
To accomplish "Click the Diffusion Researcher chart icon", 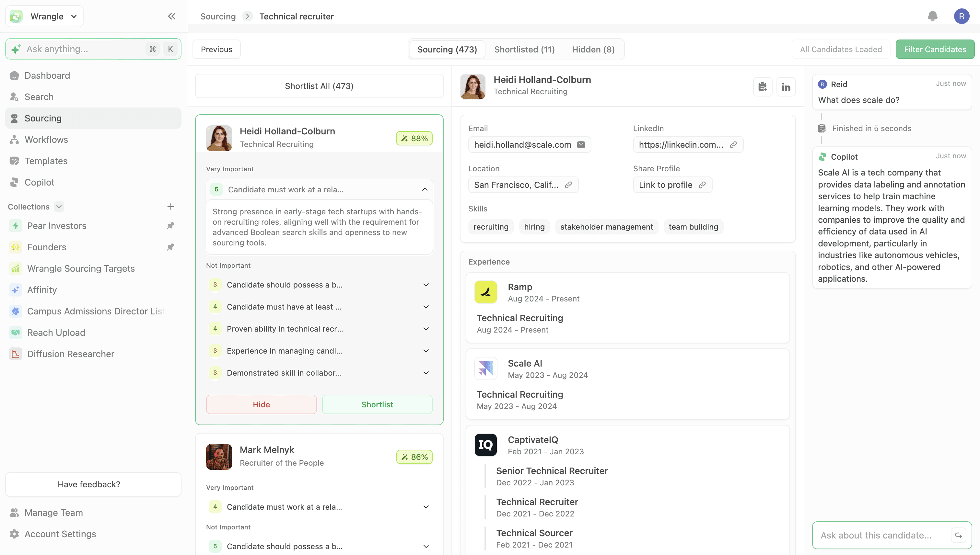I will 15,354.
